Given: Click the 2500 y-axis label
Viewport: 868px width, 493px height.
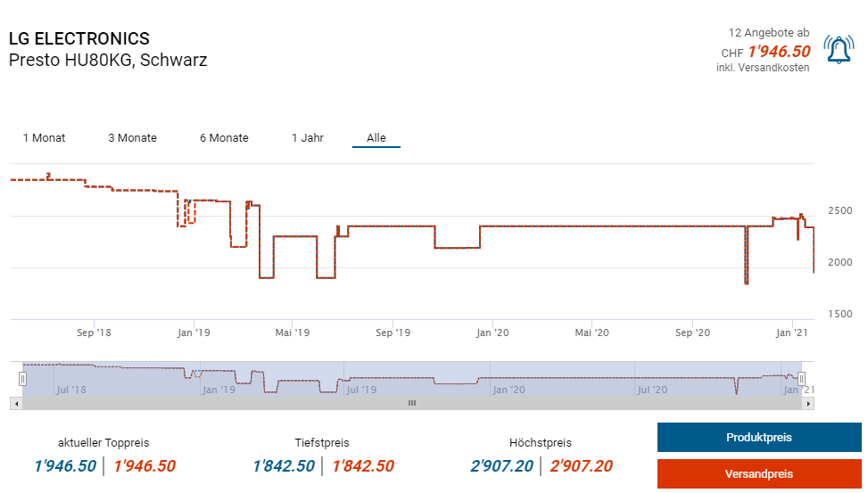Looking at the screenshot, I should [839, 210].
